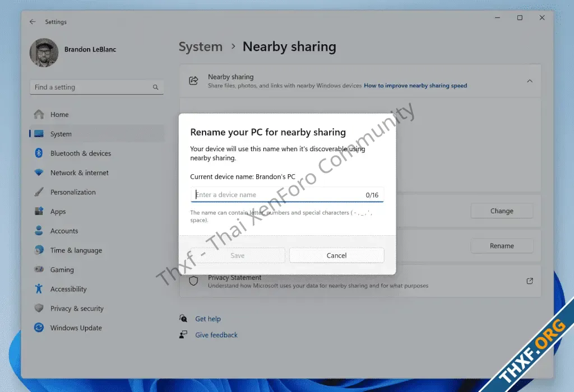
Task: Click the Privacy & security shield icon
Action: tap(39, 308)
